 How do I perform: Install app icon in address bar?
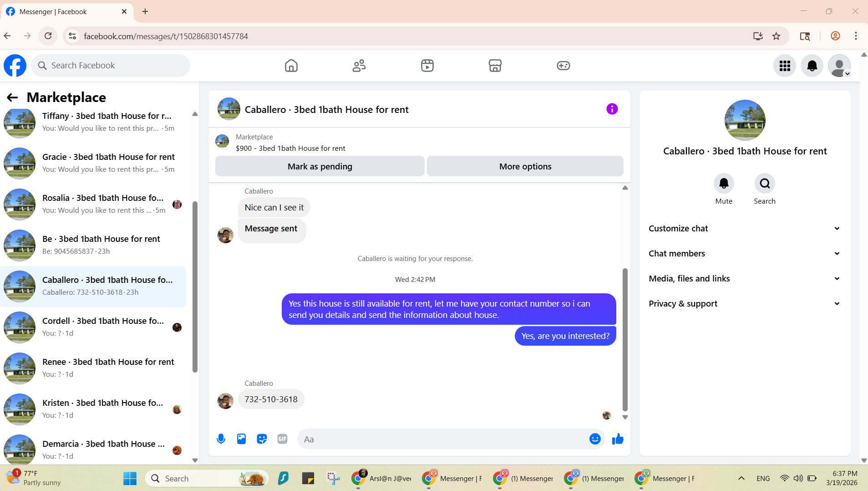click(758, 36)
